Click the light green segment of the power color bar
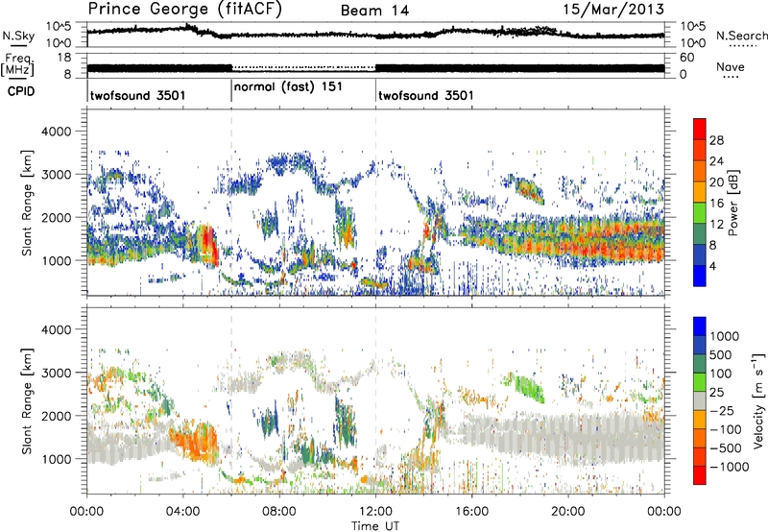Viewport: 768px width, 532px height. (x=700, y=213)
